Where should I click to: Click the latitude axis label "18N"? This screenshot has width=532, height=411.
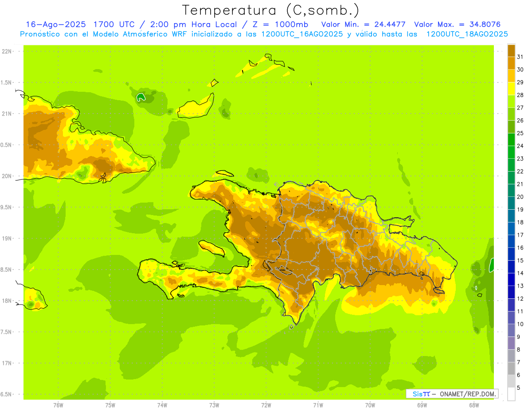8,301
